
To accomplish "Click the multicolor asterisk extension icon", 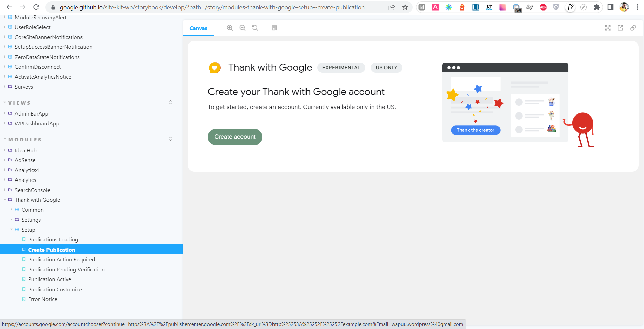I will pyautogui.click(x=449, y=7).
